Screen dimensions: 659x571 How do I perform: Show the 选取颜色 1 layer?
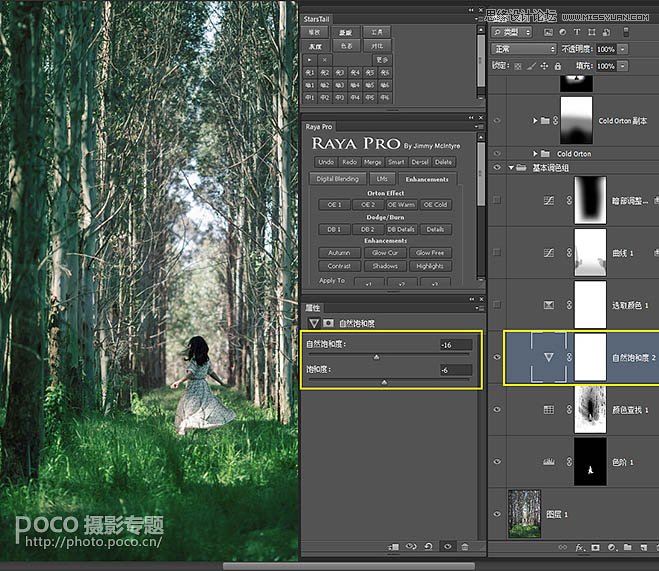click(497, 305)
